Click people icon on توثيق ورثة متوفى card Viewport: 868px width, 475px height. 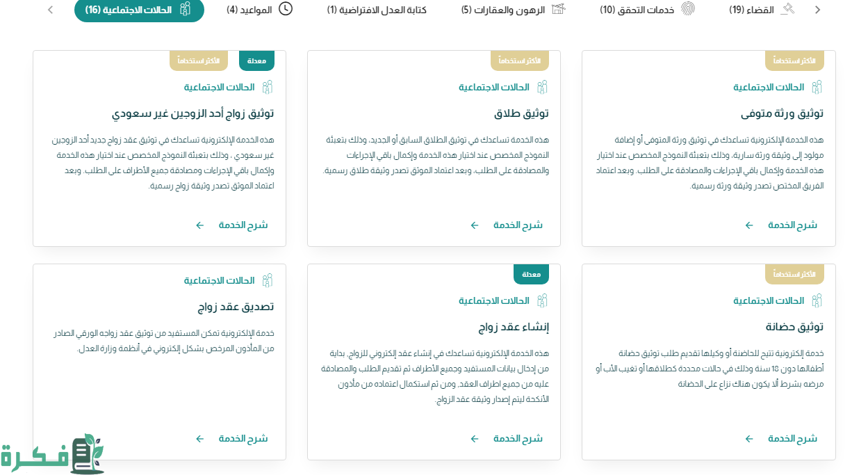point(817,88)
